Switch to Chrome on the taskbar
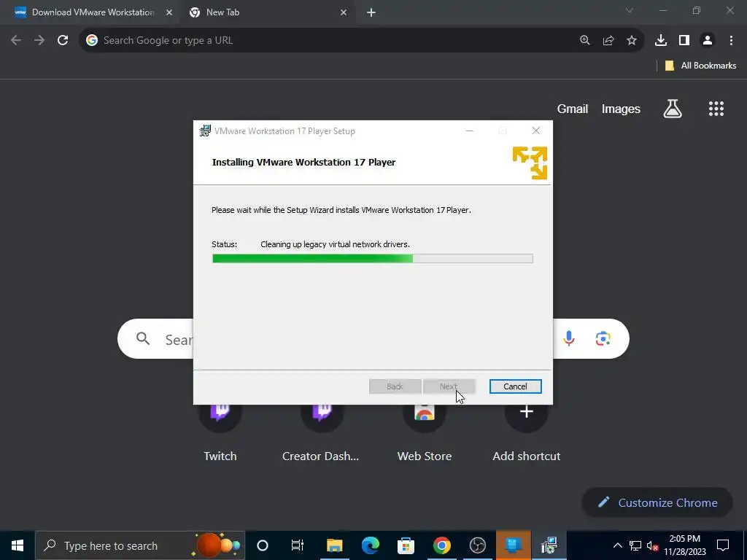The width and height of the screenshot is (747, 560). point(441,545)
